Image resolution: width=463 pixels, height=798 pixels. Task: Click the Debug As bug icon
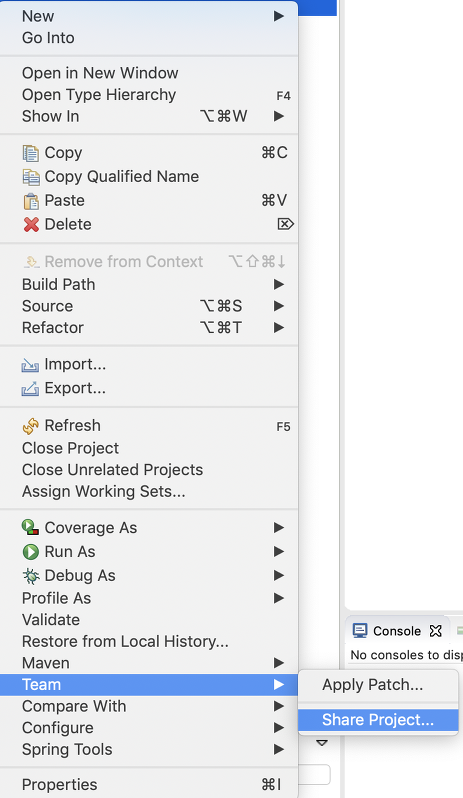[31, 576]
